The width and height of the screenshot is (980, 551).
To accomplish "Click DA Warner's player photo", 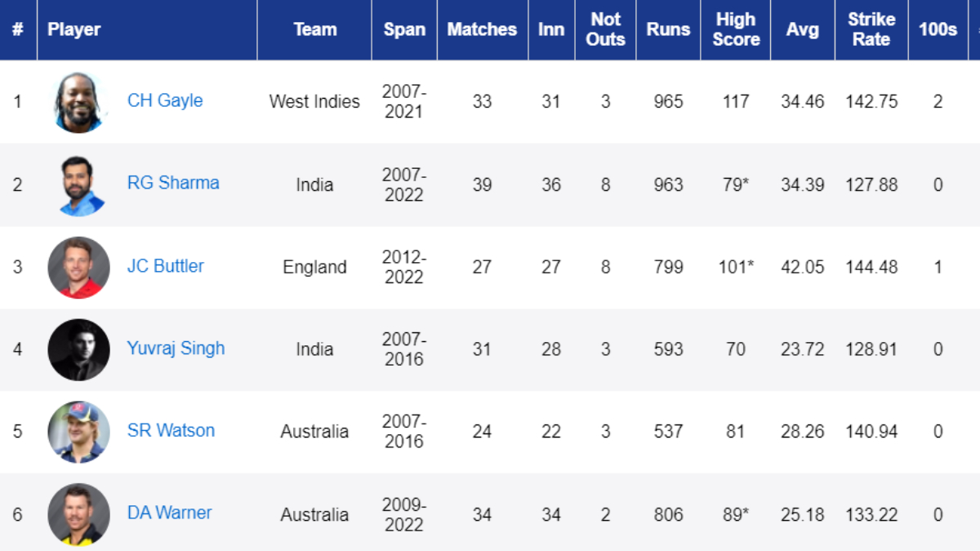I will pyautogui.click(x=78, y=514).
